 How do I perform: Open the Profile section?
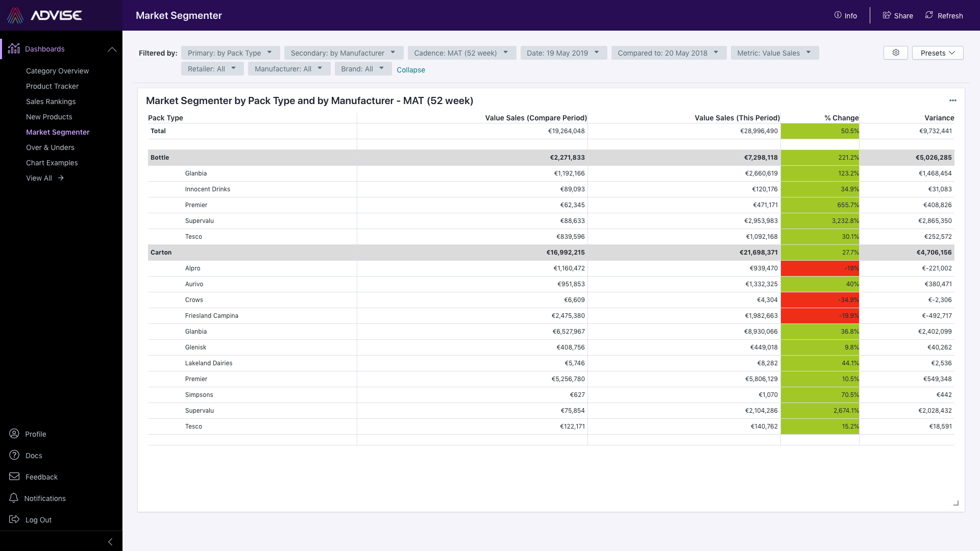[x=35, y=434]
